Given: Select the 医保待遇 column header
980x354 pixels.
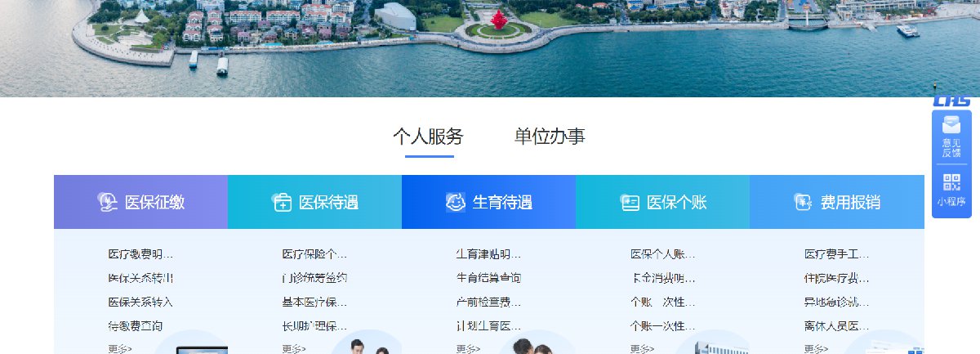Looking at the screenshot, I should 314,202.
